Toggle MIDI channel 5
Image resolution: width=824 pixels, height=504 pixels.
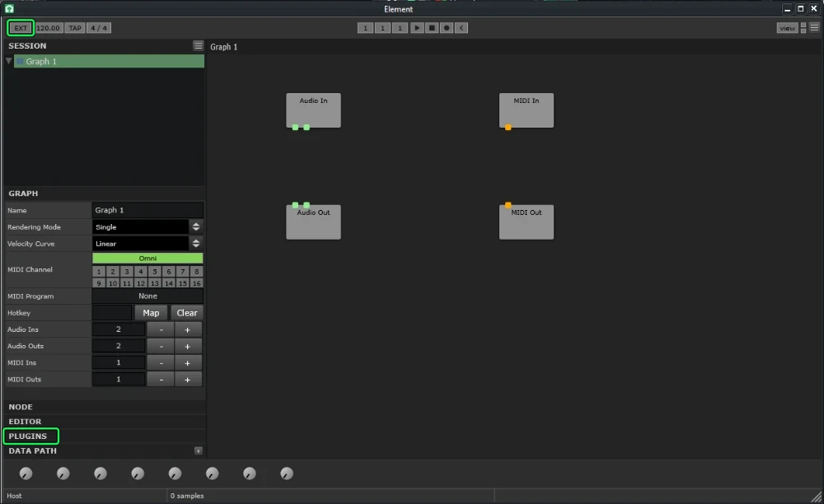(155, 272)
